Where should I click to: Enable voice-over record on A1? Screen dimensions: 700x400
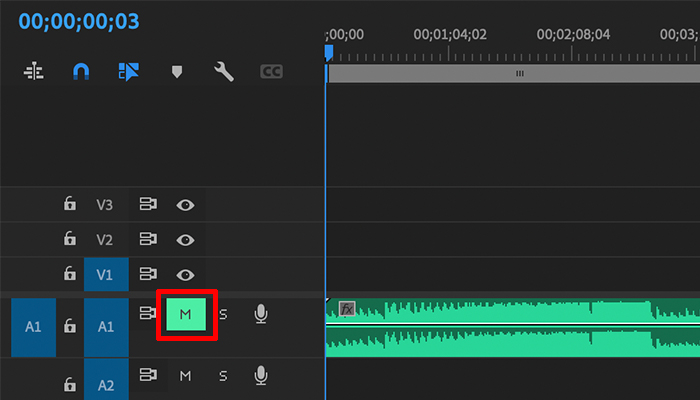click(261, 314)
